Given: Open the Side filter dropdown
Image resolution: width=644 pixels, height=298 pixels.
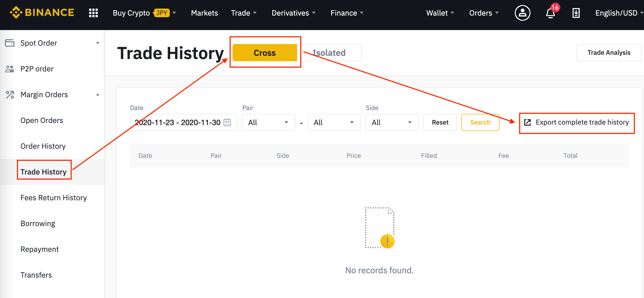Looking at the screenshot, I should pyautogui.click(x=392, y=122).
